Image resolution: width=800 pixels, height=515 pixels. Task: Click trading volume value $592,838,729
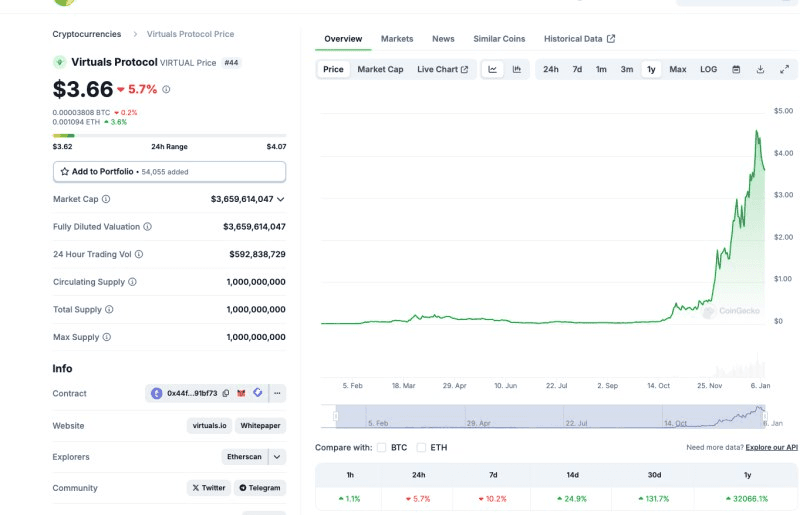[257, 254]
